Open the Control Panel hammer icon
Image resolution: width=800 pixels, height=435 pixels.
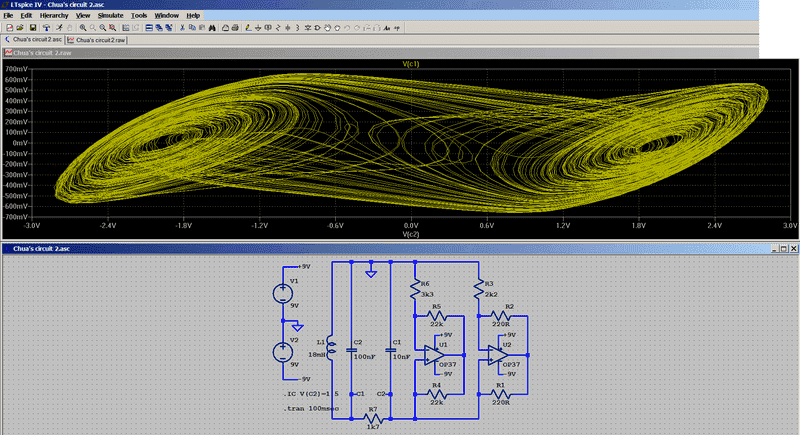46,27
